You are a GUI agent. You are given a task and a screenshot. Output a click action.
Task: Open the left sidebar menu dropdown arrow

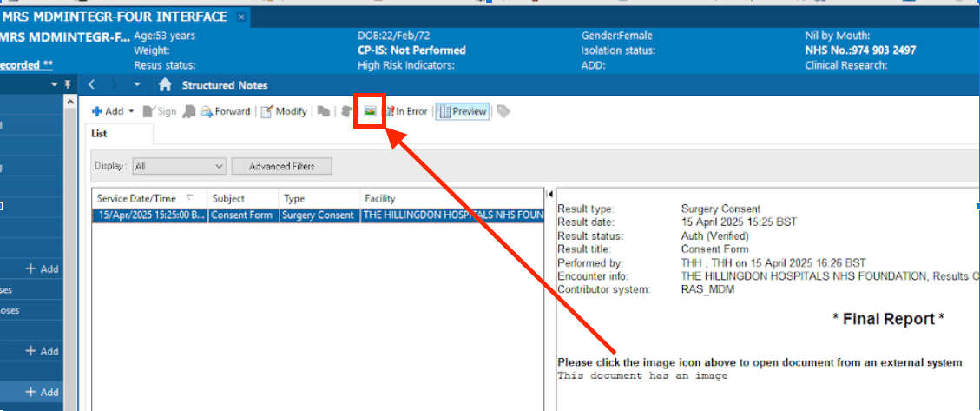pyautogui.click(x=55, y=84)
